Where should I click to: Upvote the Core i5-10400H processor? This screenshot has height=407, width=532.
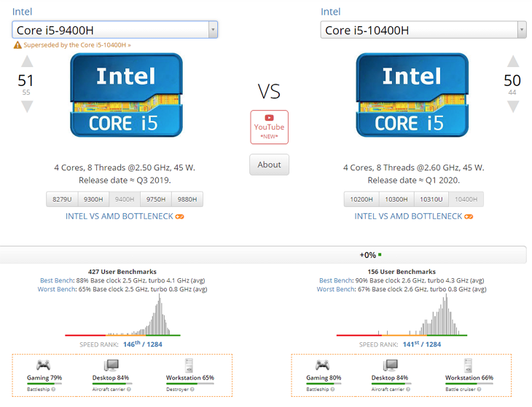pos(512,62)
